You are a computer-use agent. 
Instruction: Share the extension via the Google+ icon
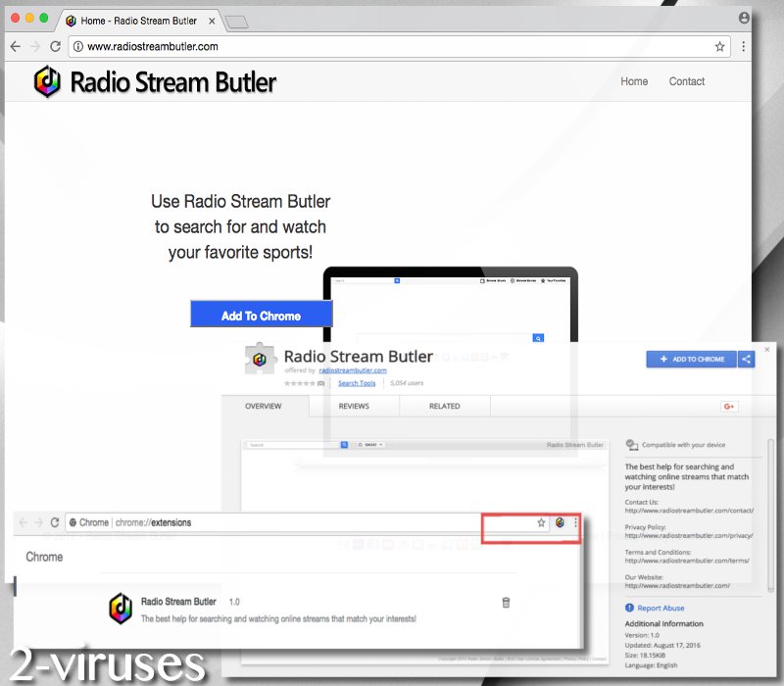[x=731, y=406]
